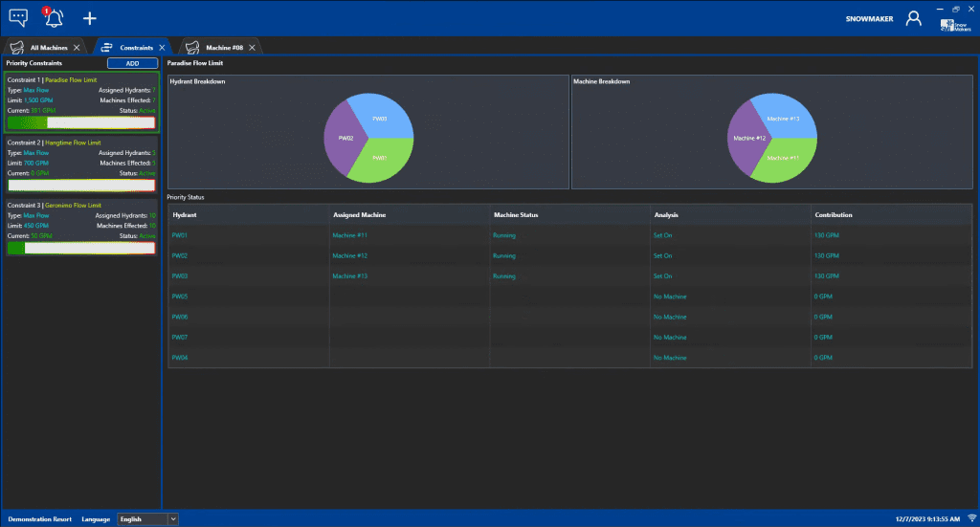Click the Machine #08 tab icon
This screenshot has width=980, height=527.
192,47
